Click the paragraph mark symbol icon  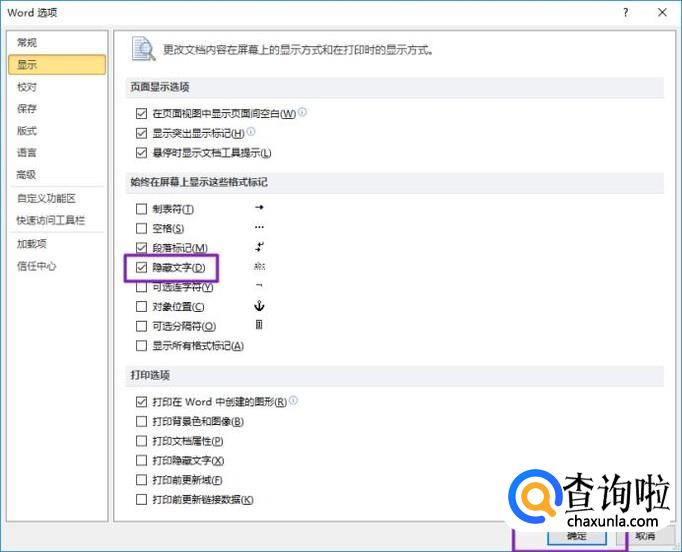[259, 247]
